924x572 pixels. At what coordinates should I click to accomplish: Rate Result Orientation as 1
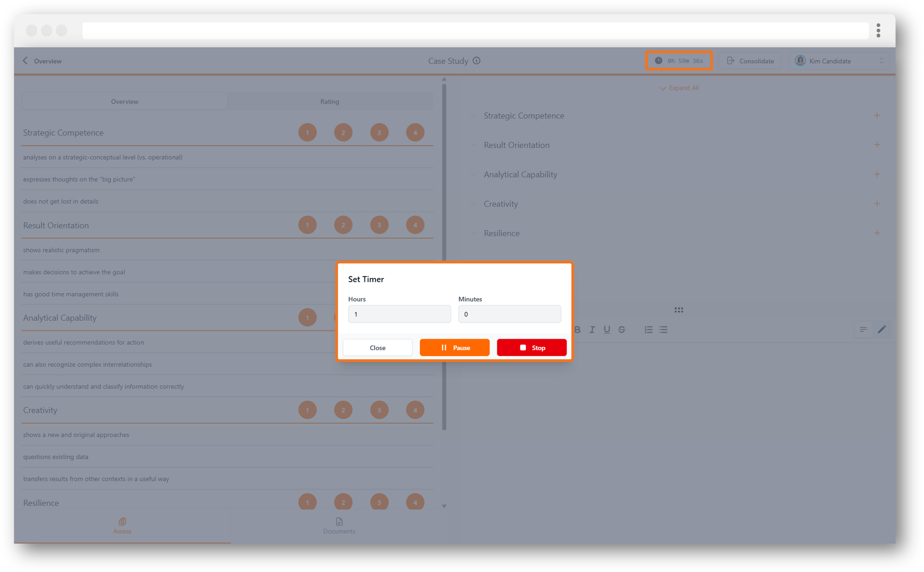307,225
